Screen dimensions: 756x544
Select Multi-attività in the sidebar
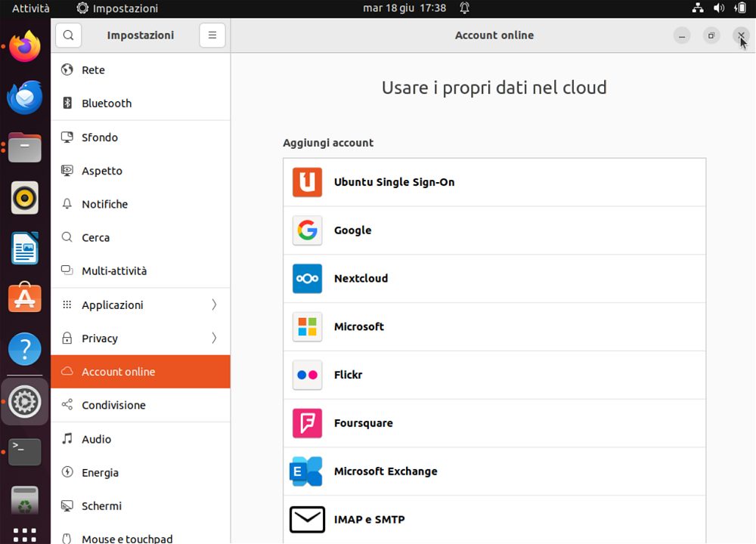[141, 270]
